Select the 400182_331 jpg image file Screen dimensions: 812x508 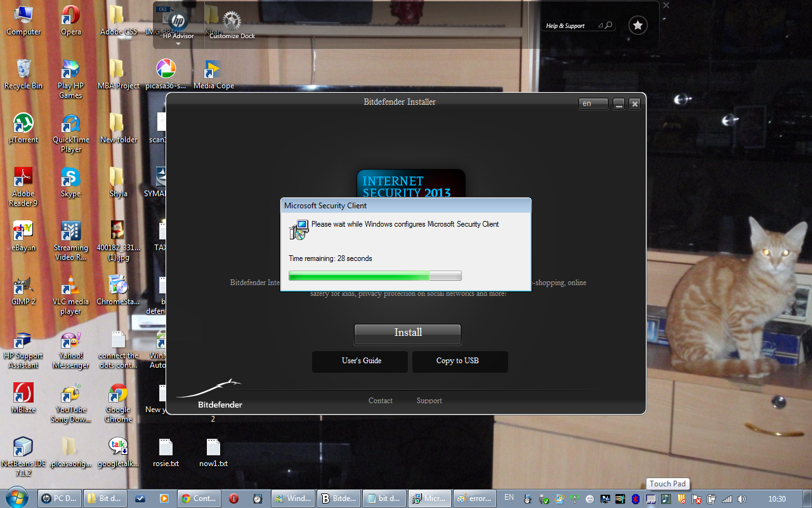coord(118,241)
